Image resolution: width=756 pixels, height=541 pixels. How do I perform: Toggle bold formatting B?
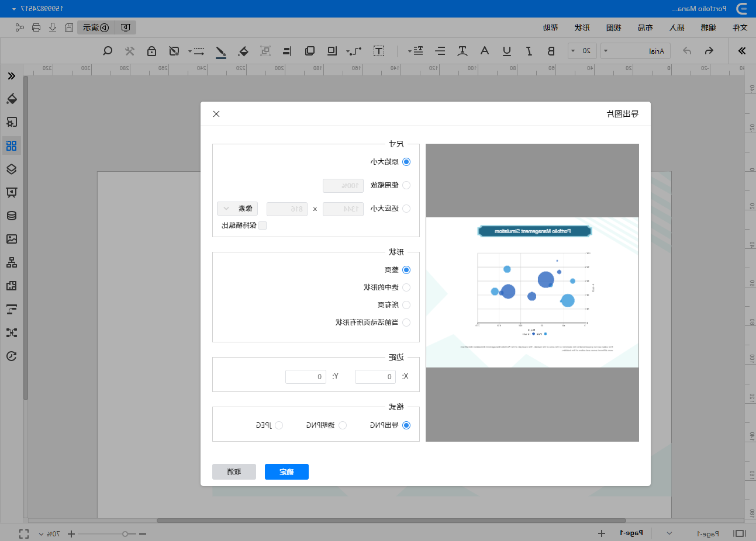coord(551,51)
